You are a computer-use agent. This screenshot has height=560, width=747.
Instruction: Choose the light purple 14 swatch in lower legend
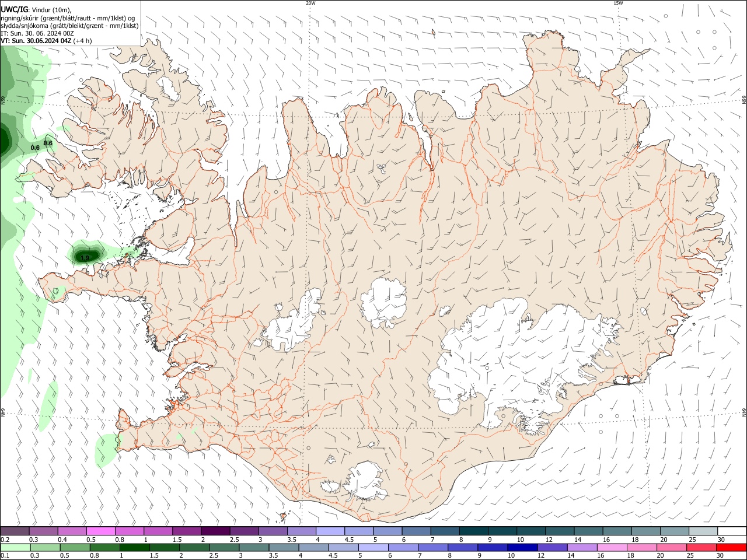(x=581, y=548)
